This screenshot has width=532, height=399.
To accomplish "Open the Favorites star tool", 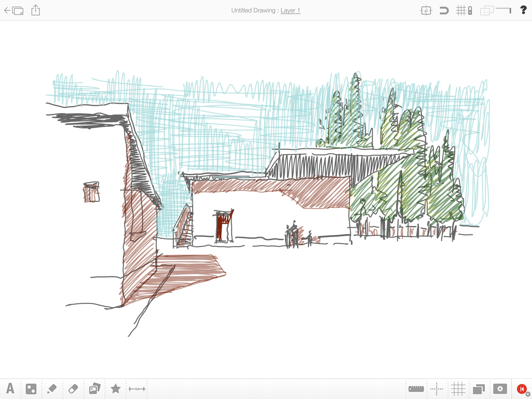I will click(x=116, y=388).
